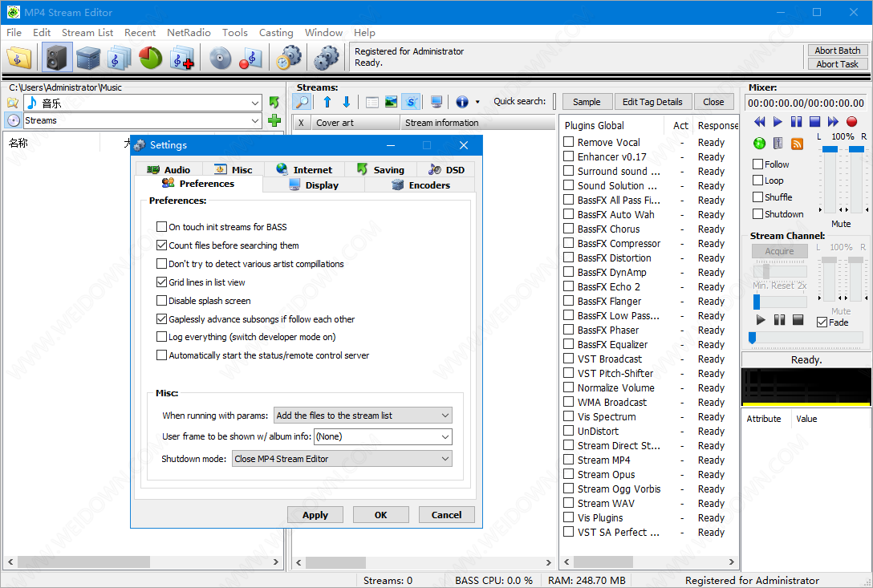Click the music folder icon in main toolbar

click(x=19, y=57)
